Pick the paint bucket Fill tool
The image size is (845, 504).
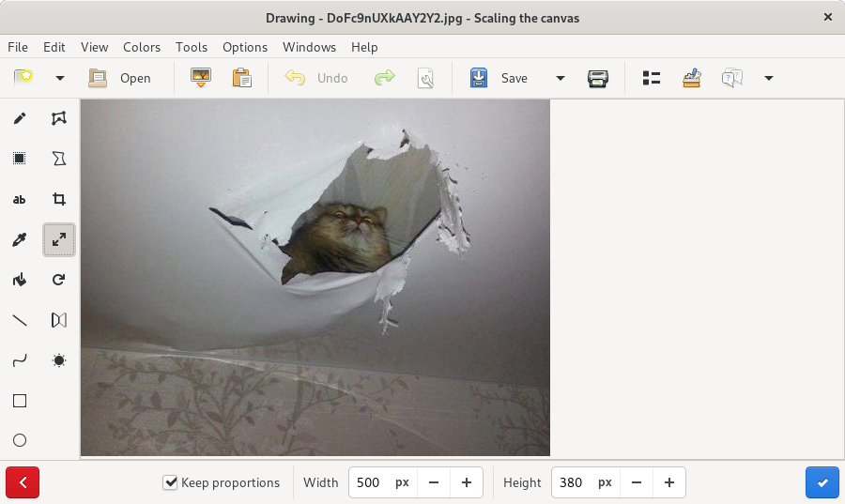pos(20,280)
